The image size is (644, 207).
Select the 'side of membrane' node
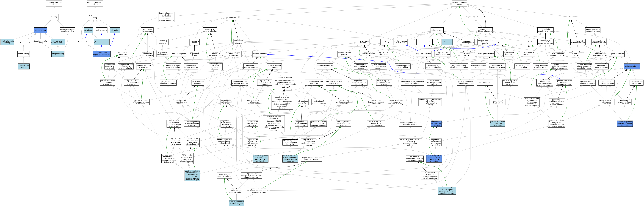tap(83, 42)
